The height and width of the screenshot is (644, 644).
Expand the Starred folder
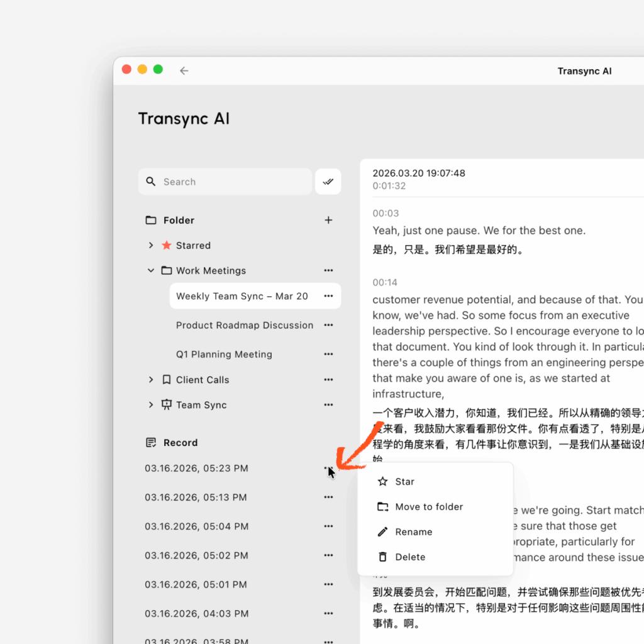pos(150,245)
